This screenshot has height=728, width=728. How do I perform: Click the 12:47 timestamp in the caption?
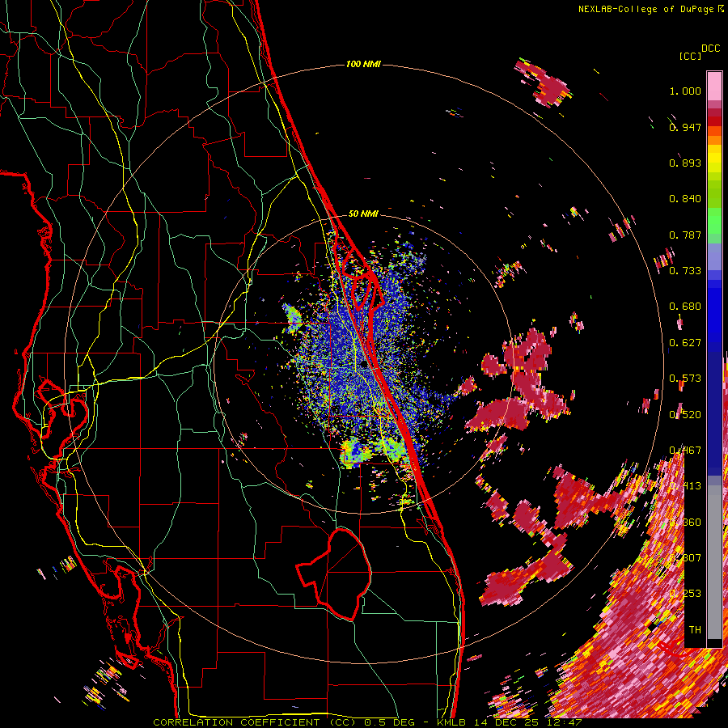pos(563,722)
